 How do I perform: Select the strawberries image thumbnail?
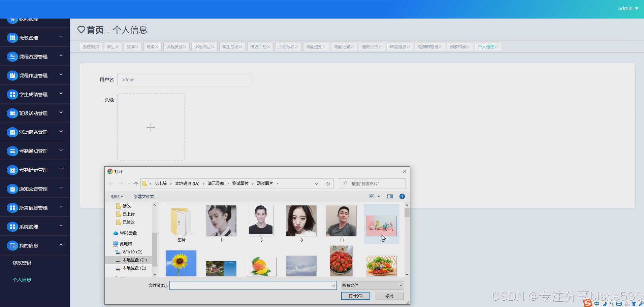(341, 261)
